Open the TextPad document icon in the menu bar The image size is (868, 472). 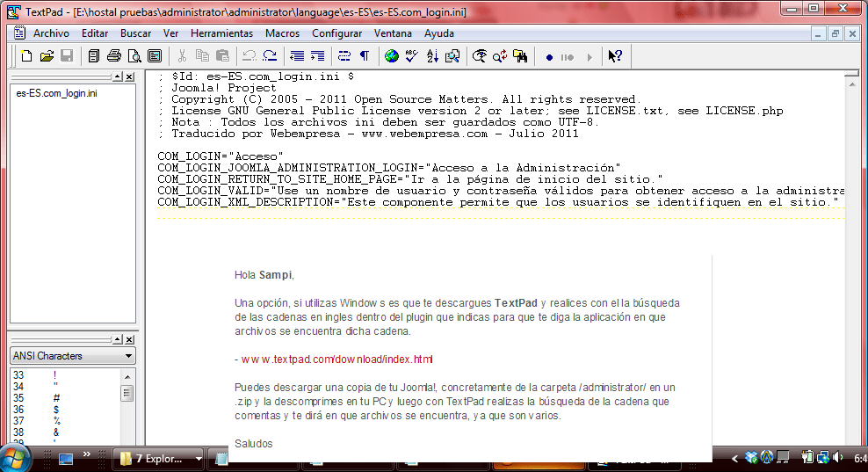pos(20,33)
